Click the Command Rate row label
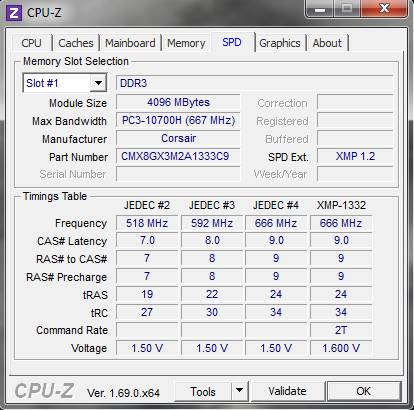This screenshot has width=414, height=410. [72, 330]
